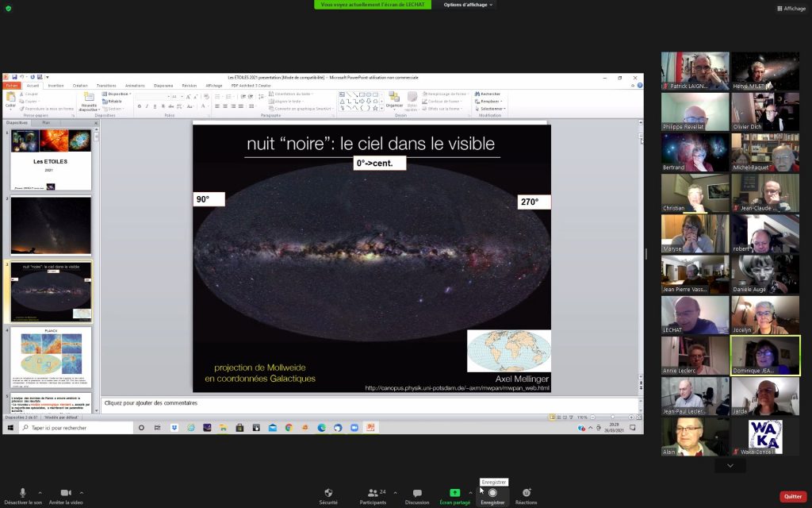Click the Taper ici pour rechercher box
Screen dimensions: 812x508
pos(75,428)
